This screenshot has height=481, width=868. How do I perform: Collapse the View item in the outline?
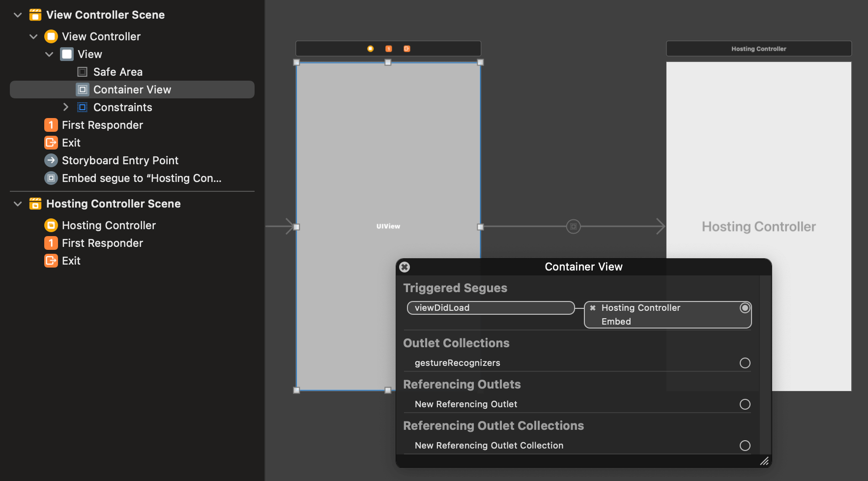[x=49, y=54]
